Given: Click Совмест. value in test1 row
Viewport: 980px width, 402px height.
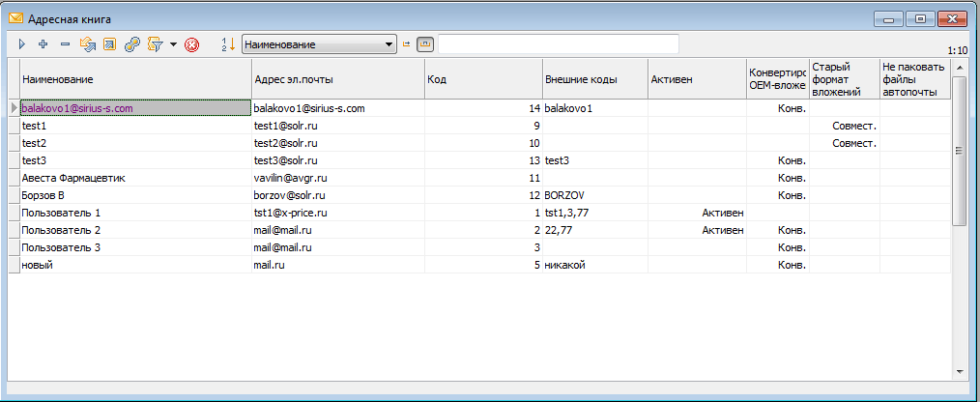Looking at the screenshot, I should [845, 126].
